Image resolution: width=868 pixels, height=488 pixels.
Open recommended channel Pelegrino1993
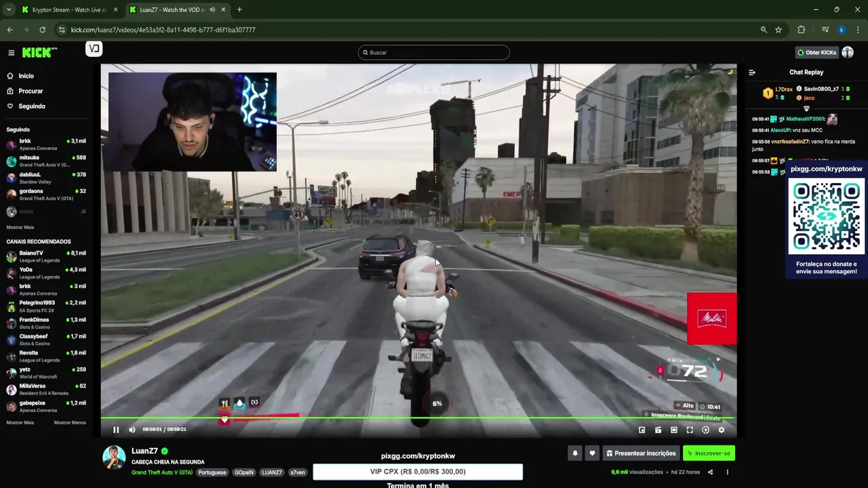coord(46,306)
